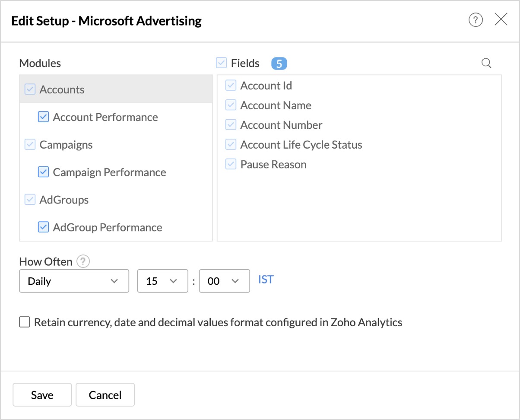Click the Pause Reason field checkbox

(231, 165)
